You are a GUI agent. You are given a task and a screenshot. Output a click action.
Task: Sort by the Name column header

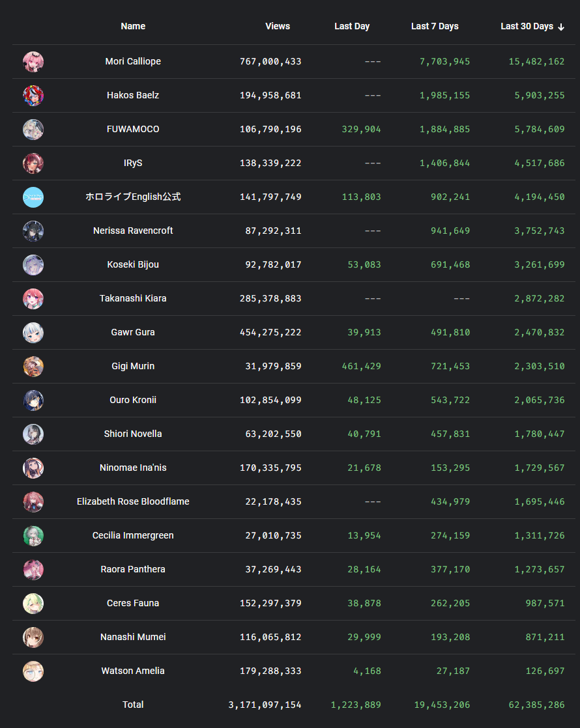click(133, 27)
